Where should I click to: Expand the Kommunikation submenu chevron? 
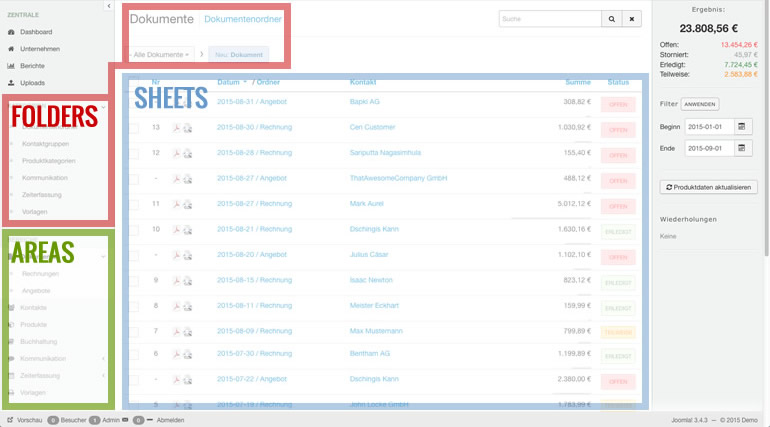coord(103,359)
